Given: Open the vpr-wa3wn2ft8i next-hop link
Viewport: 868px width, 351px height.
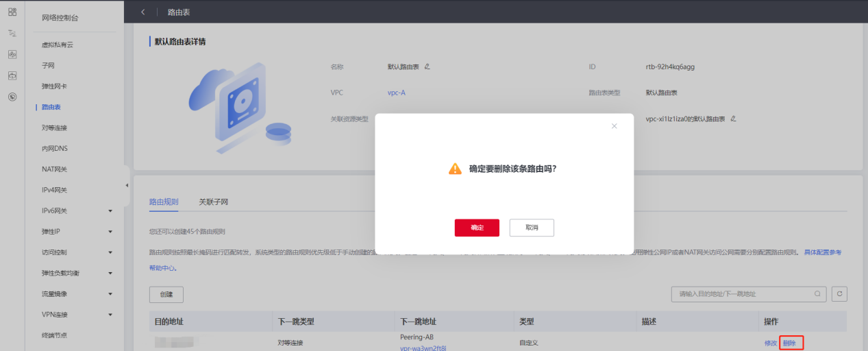Looking at the screenshot, I should click(423, 348).
